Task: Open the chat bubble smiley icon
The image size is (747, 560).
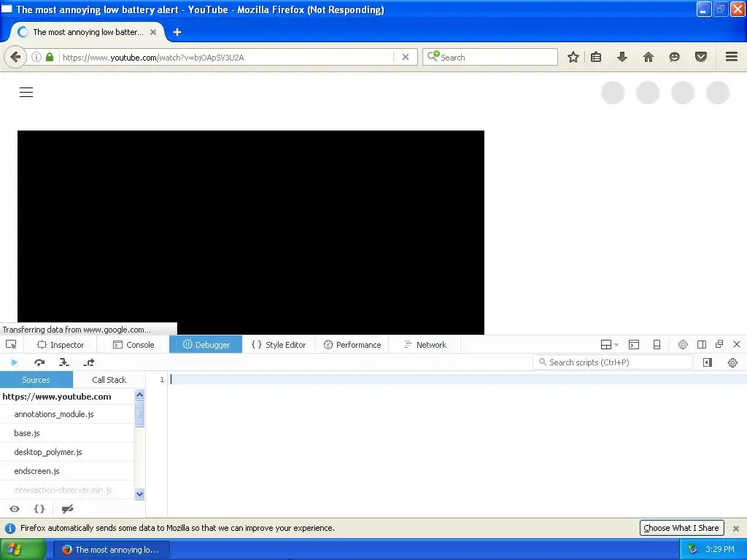Action: [674, 57]
